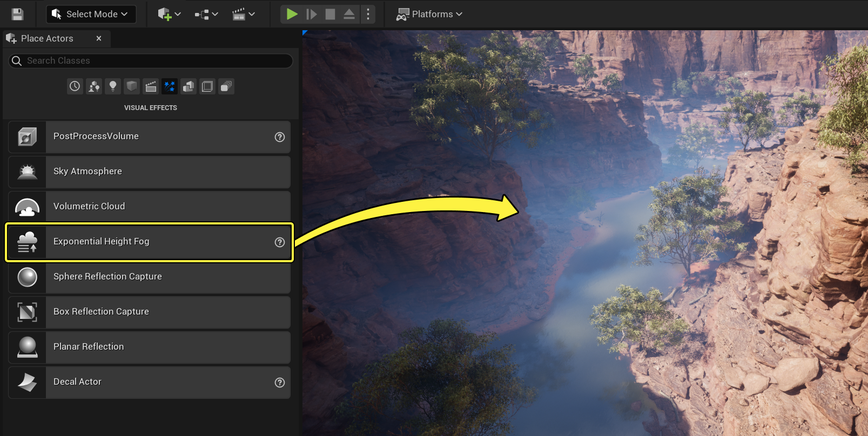Save the current level with the floppy icon
The height and width of the screenshot is (436, 868).
[x=17, y=14]
